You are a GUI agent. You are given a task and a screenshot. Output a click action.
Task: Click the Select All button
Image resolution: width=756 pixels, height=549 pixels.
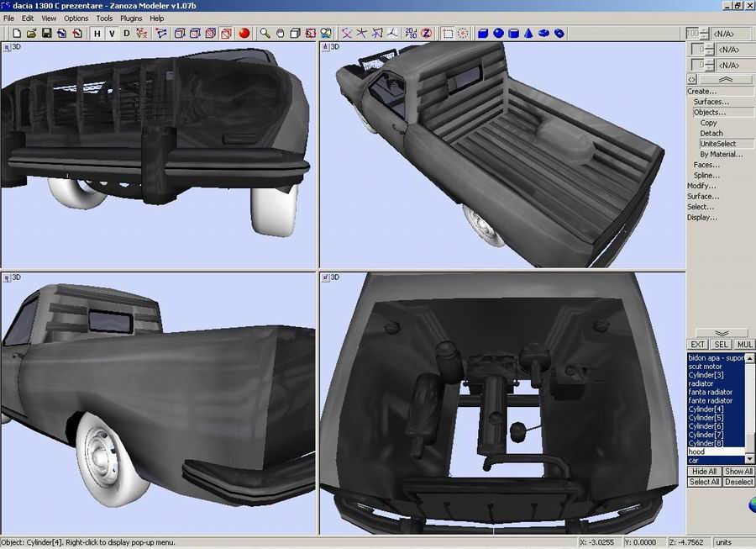point(704,482)
